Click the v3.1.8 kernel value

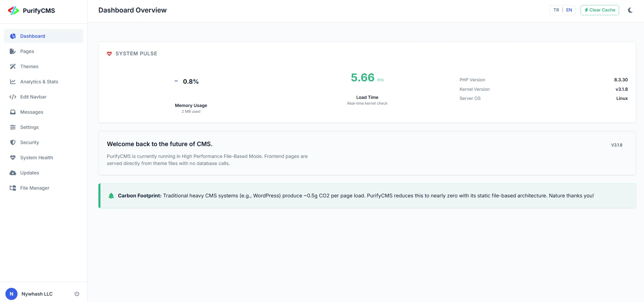tap(622, 89)
